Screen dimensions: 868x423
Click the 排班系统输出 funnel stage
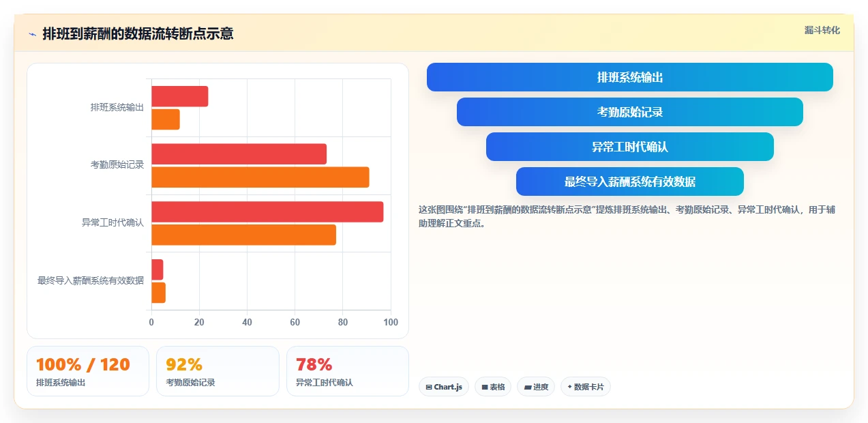pyautogui.click(x=630, y=77)
